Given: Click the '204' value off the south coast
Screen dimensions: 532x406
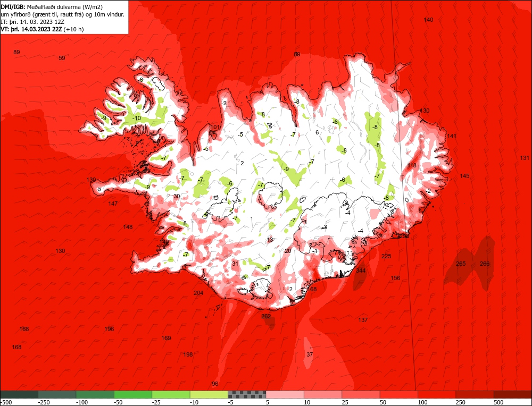Looking at the screenshot, I should click(x=198, y=293).
